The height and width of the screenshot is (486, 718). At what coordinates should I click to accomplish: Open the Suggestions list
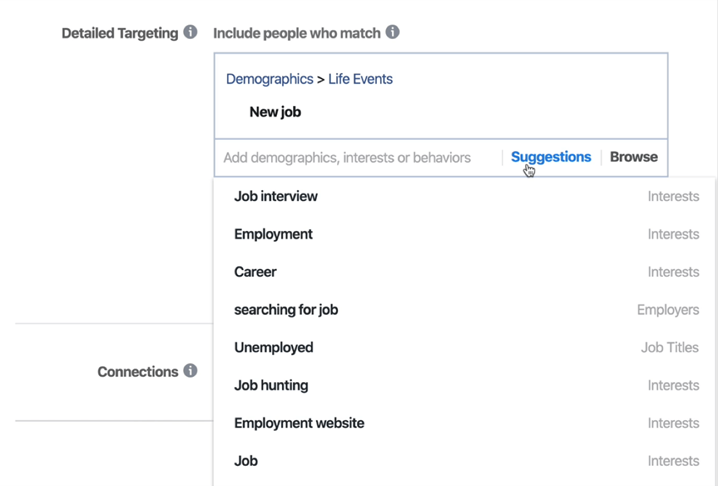tap(551, 157)
